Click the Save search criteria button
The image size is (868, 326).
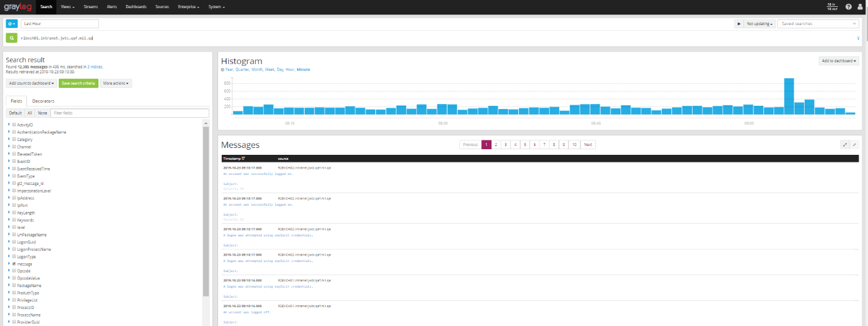79,83
